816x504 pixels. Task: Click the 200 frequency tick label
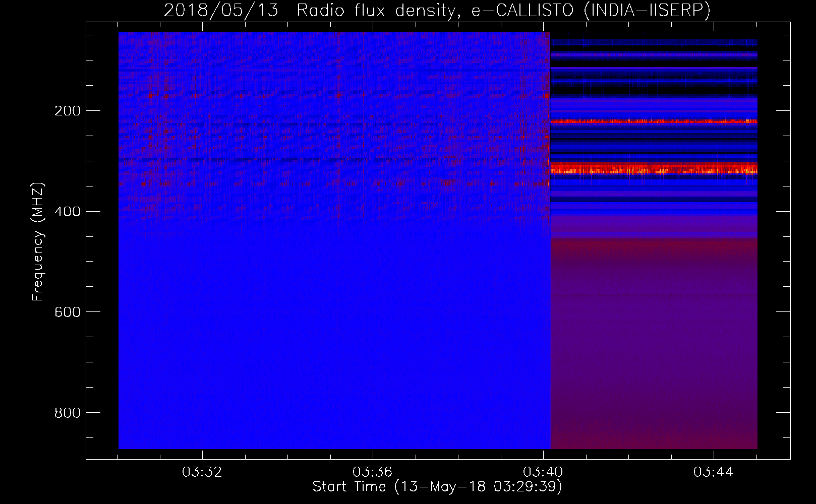pos(68,111)
